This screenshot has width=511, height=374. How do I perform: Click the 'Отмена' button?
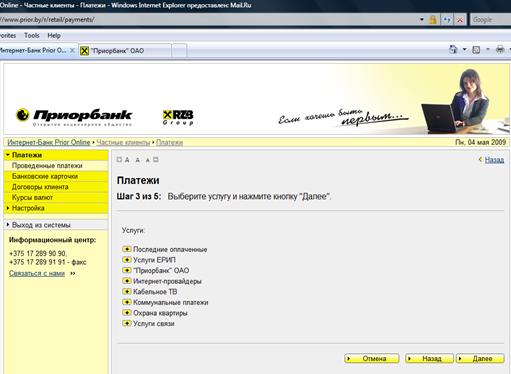(x=372, y=359)
